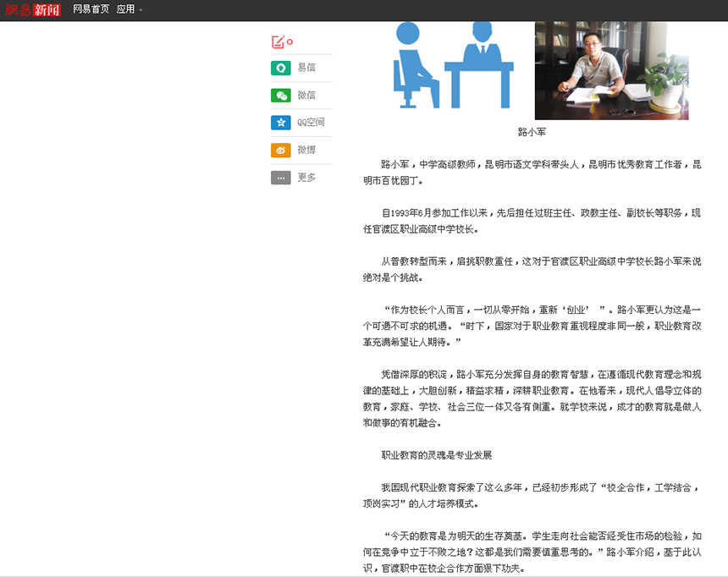Click the NetEase News logo

pyautogui.click(x=31, y=9)
